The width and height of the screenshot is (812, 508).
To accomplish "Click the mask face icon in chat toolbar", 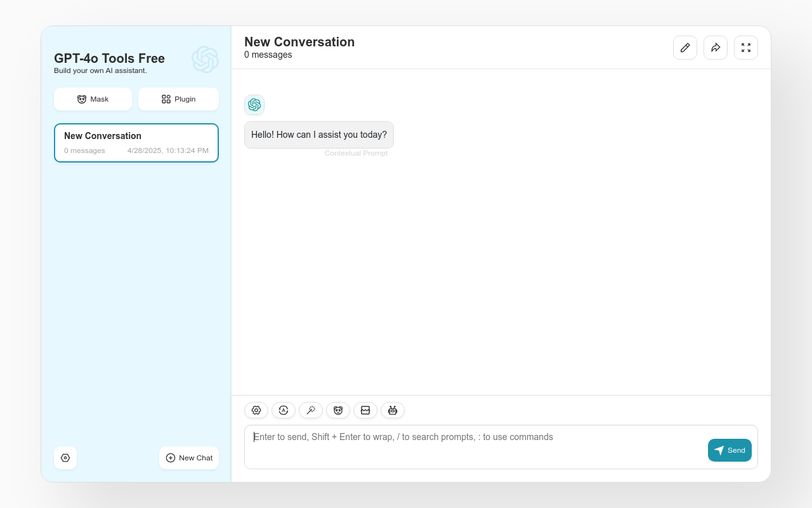I will click(338, 410).
